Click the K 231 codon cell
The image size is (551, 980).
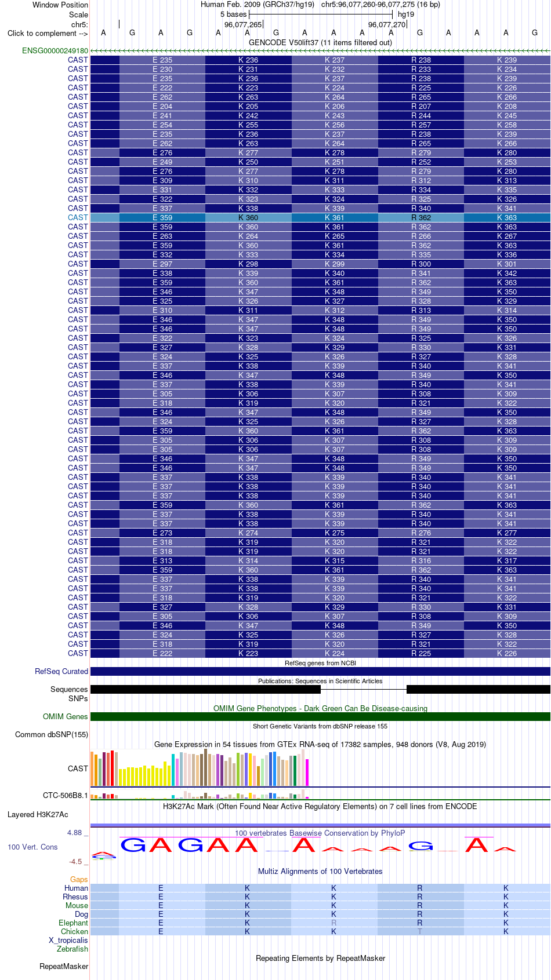pos(248,70)
